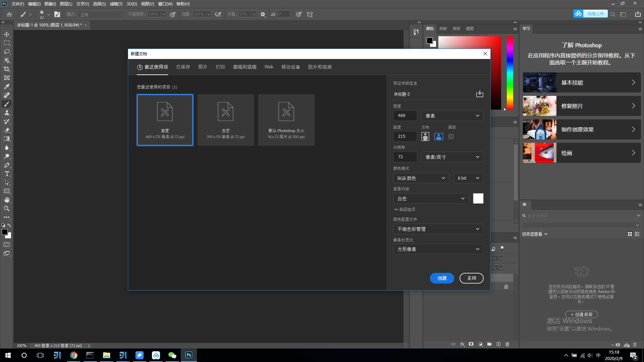Open 方形像素 pixel aspect ratio dropdown
The width and height of the screenshot is (644, 362).
438,249
